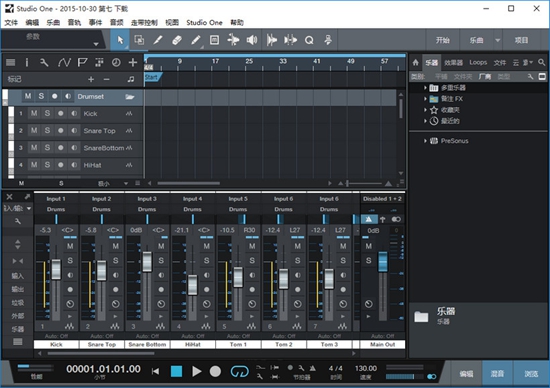Select the Listen speaker tool
Screen dimensions: 550x388
coord(252,40)
